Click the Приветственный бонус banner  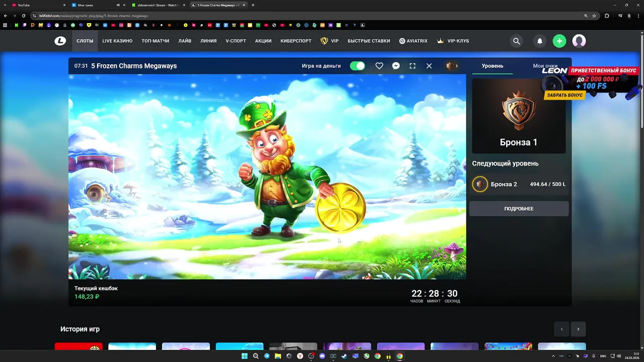590,83
